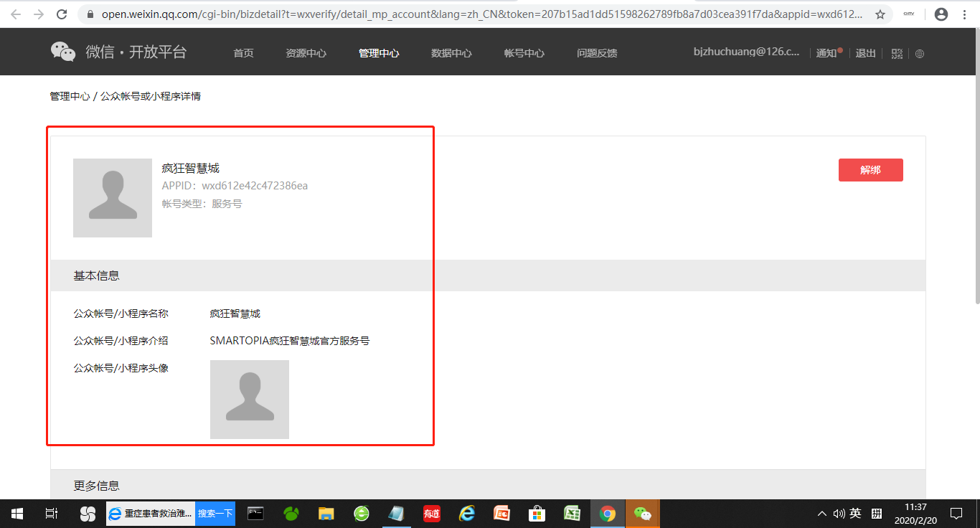Click APPID wxd612e42c472386ea text
980x528 pixels.
pos(235,186)
